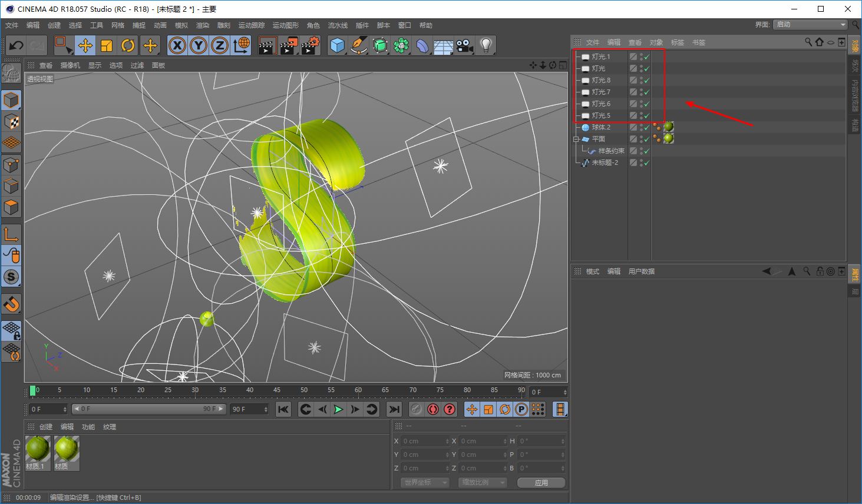The image size is (862, 504).
Task: Open the spline pen tool
Action: 359,45
